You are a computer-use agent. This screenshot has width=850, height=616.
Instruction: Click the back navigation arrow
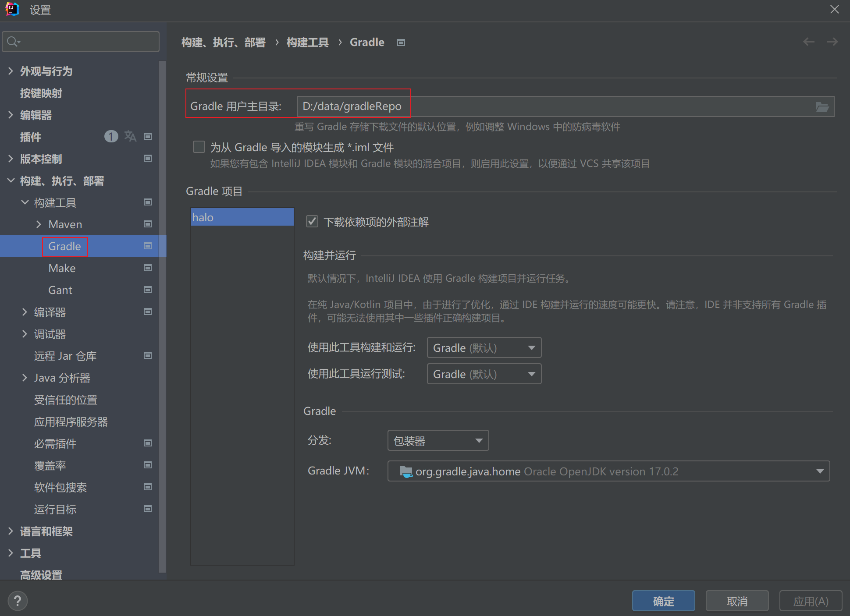pos(809,42)
